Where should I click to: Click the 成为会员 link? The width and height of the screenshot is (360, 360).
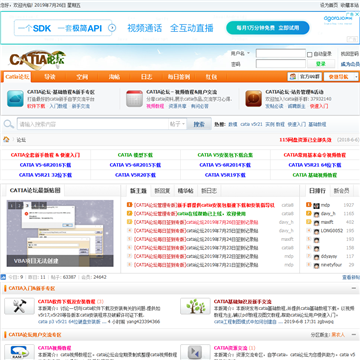tap(350, 64)
